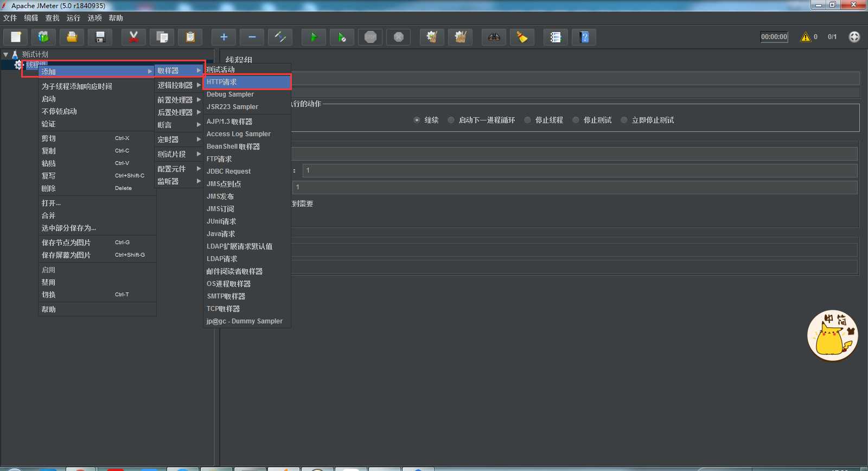868x471 pixels.
Task: Click the Copy icon in toolbar
Action: pyautogui.click(x=162, y=37)
